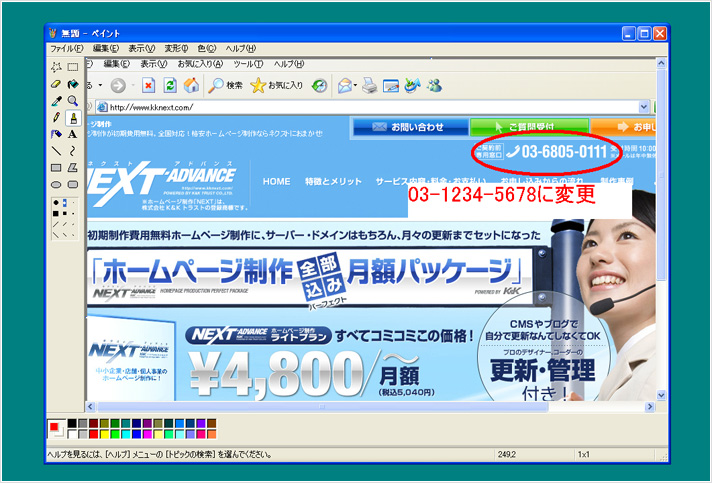Click the Home house icon in the pasted browser
This screenshot has height=483, width=712.
point(191,85)
